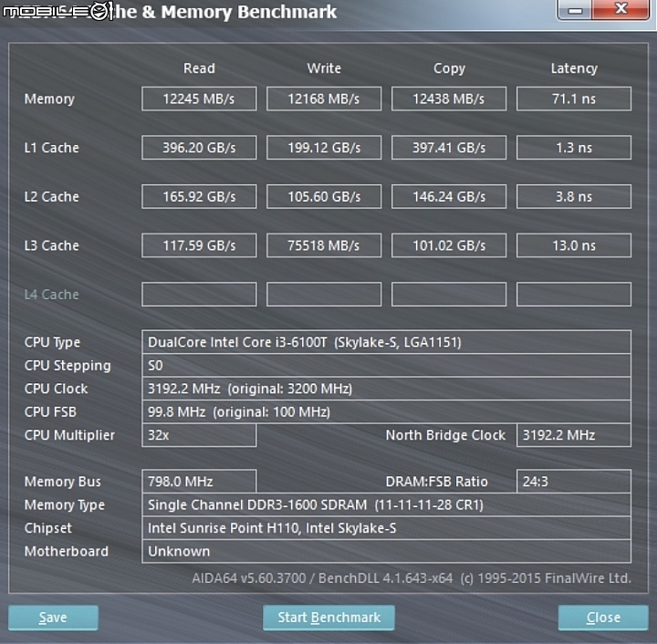657x644 pixels.
Task: Click the Write column header
Action: [324, 68]
